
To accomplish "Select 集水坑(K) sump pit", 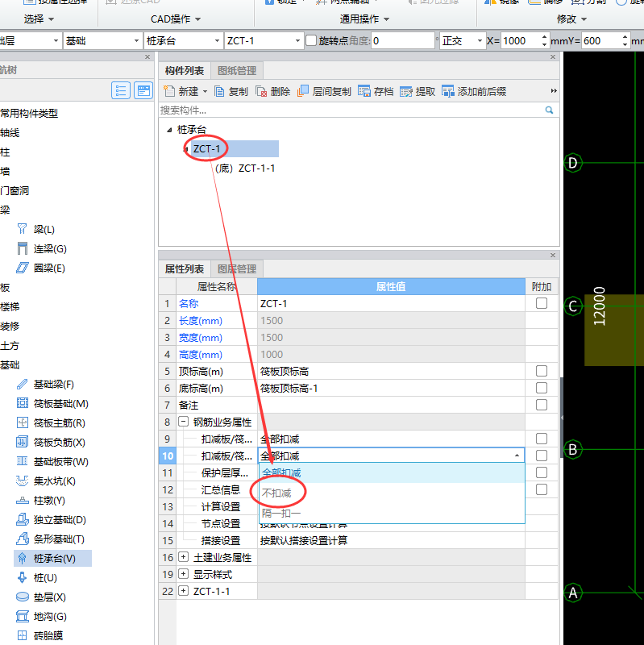I will coord(46,481).
